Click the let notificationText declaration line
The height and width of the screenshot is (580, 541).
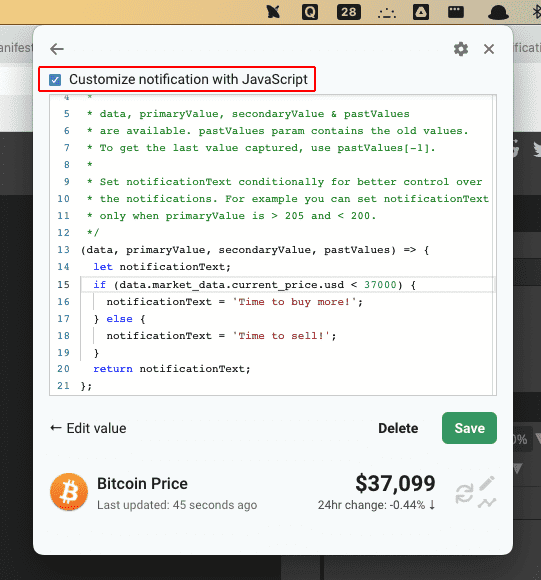(162, 267)
